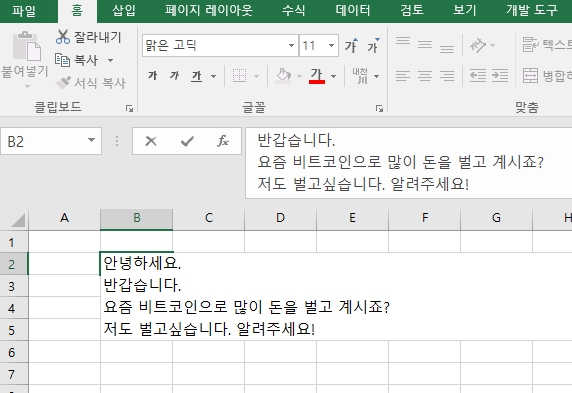
Task: Click merge cells (병합) button
Action: (547, 76)
